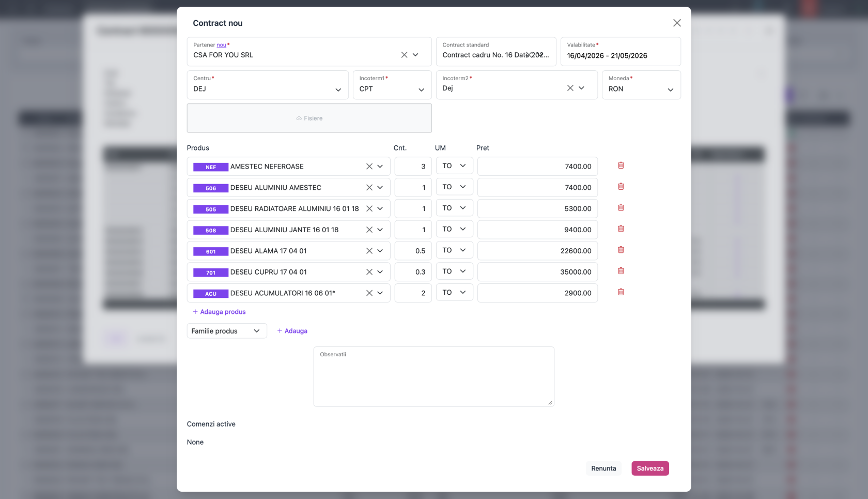Trash the DESEU ALAMA 17 04 01 row
Viewport: 868px width, 499px height.
click(x=621, y=250)
